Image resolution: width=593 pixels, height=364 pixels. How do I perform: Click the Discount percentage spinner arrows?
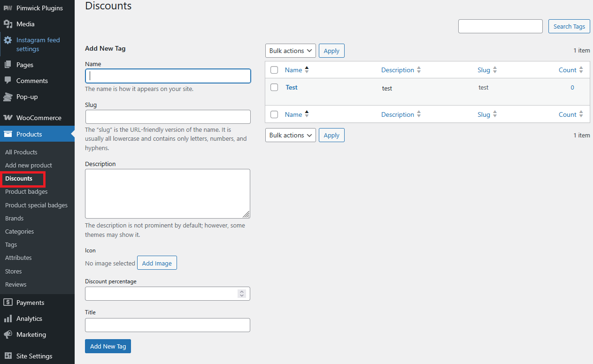point(242,294)
